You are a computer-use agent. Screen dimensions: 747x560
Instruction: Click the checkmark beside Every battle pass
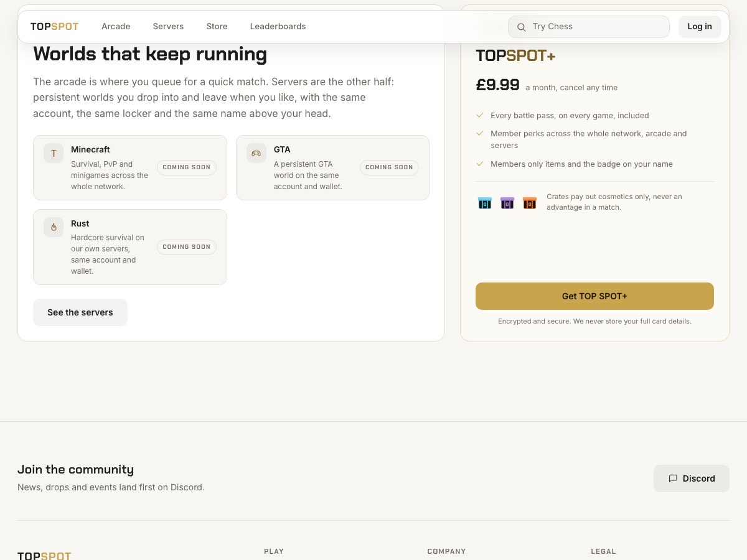(480, 115)
